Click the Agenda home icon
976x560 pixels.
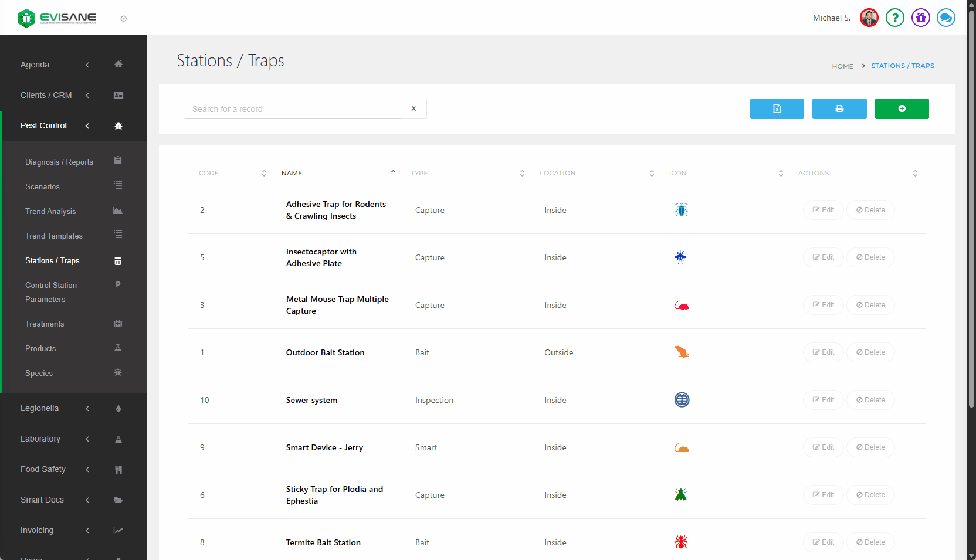[118, 64]
